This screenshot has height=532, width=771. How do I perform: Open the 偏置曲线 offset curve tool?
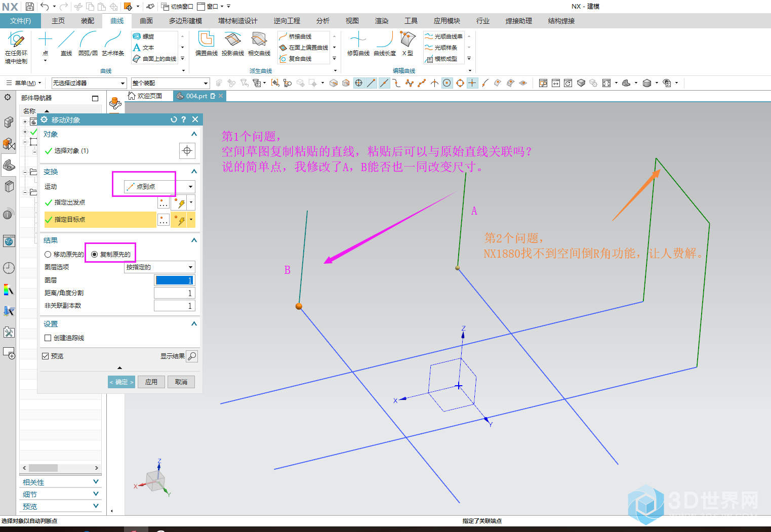tap(207, 44)
